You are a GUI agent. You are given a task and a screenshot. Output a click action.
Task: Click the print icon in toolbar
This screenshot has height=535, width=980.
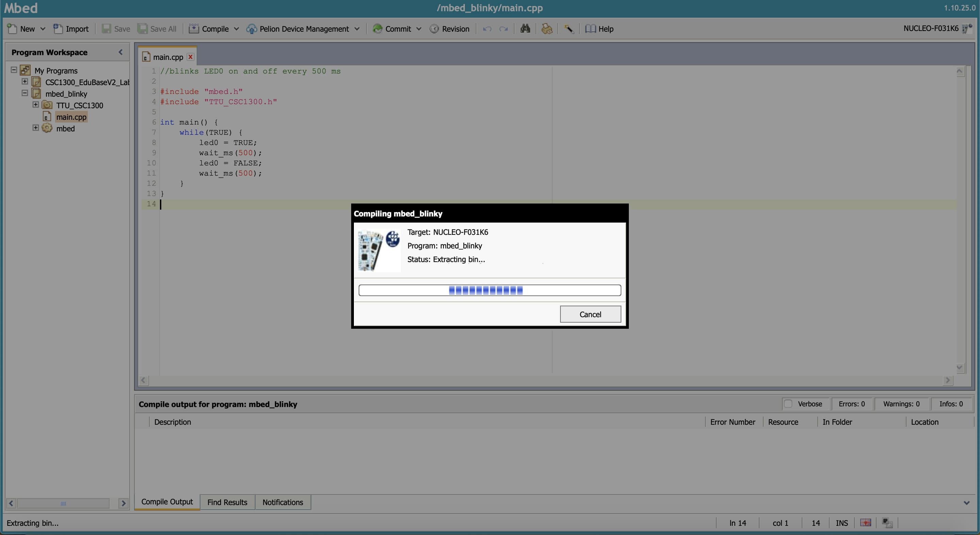[547, 29]
